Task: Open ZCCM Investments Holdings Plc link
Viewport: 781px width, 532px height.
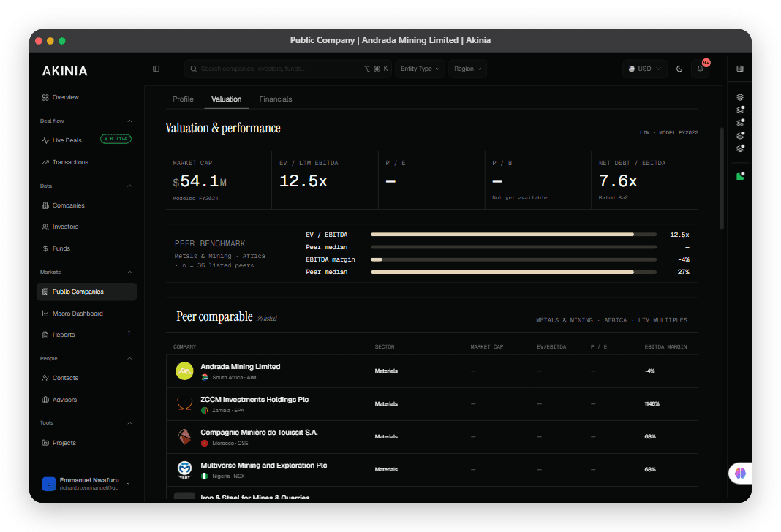Action: pos(254,399)
